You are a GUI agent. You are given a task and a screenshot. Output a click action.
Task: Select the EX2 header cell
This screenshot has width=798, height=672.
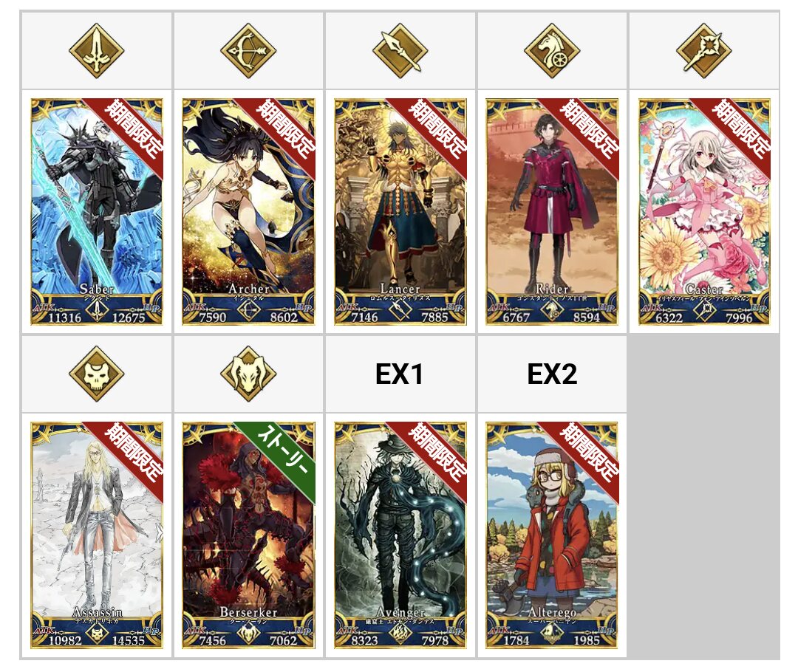click(x=552, y=374)
